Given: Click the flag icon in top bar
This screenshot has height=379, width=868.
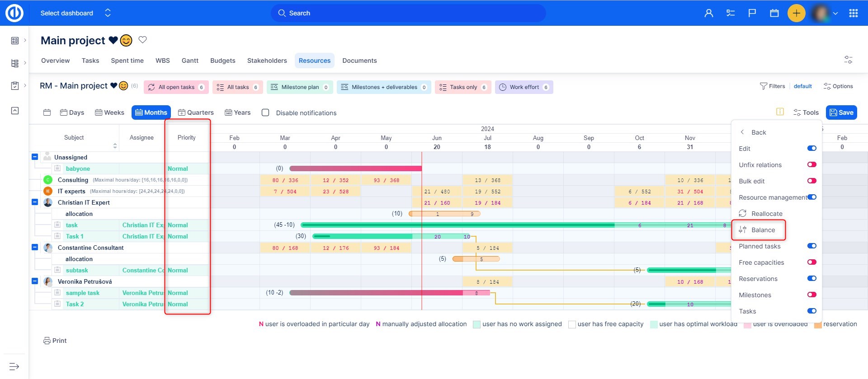Looking at the screenshot, I should tap(752, 13).
